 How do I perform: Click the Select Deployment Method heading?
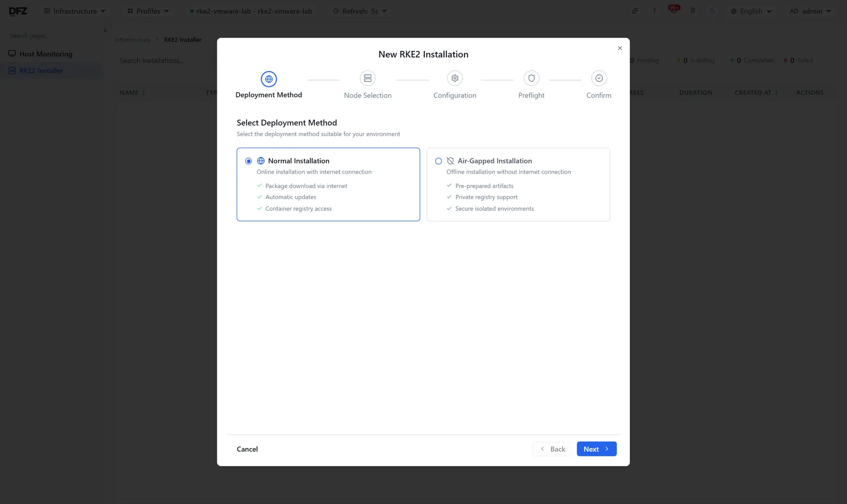[287, 123]
